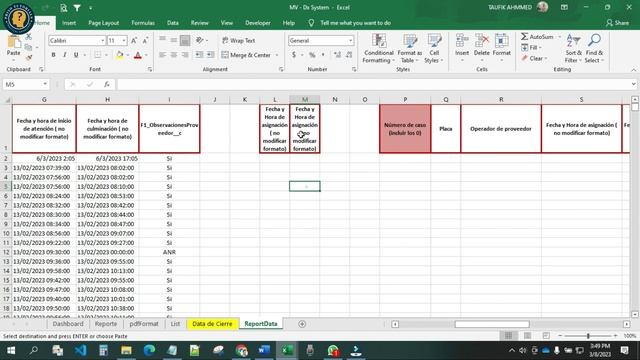Open Orientation options

[201, 40]
